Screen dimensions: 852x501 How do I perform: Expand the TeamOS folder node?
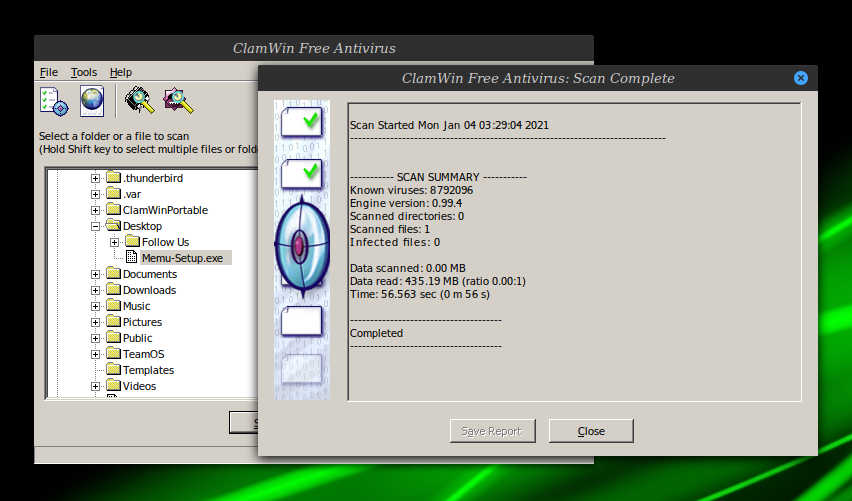tap(95, 354)
